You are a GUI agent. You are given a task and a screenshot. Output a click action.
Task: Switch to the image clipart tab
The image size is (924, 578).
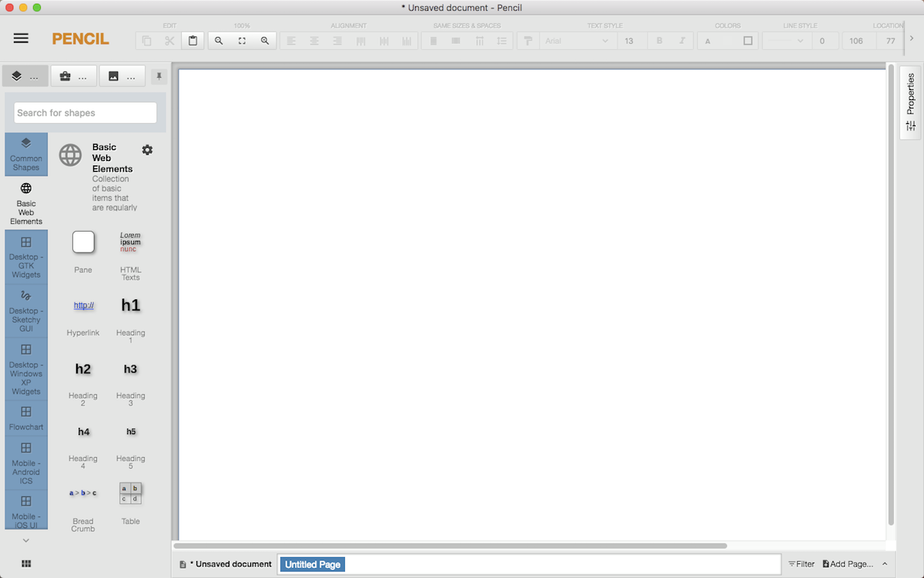(x=122, y=76)
